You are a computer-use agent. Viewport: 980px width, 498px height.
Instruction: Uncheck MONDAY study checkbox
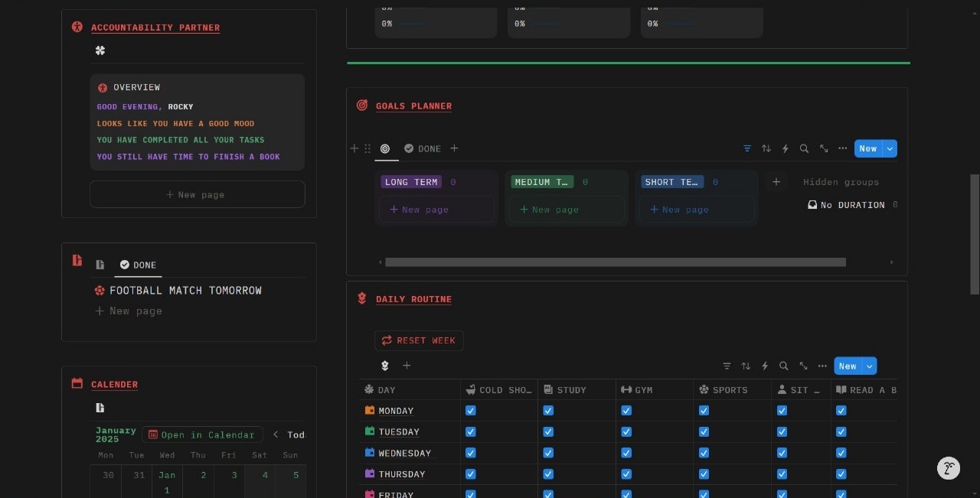548,411
